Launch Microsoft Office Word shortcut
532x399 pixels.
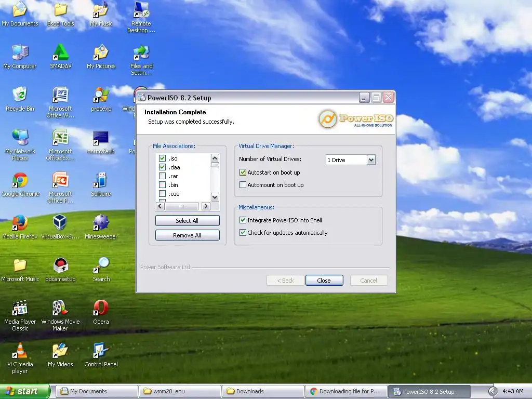pyautogui.click(x=60, y=102)
